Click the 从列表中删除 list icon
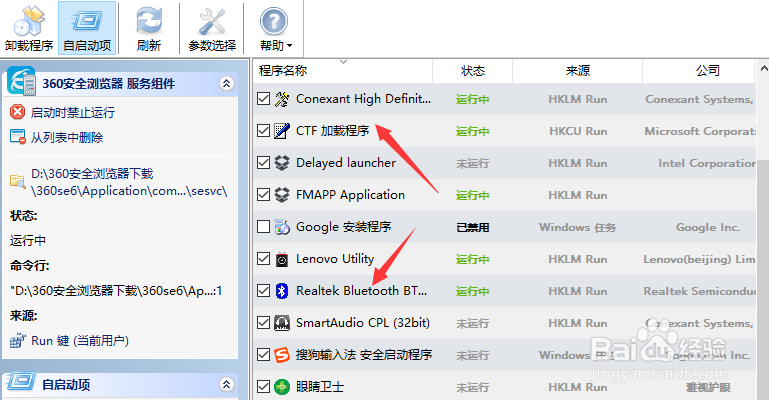This screenshot has width=769, height=400. click(x=18, y=137)
